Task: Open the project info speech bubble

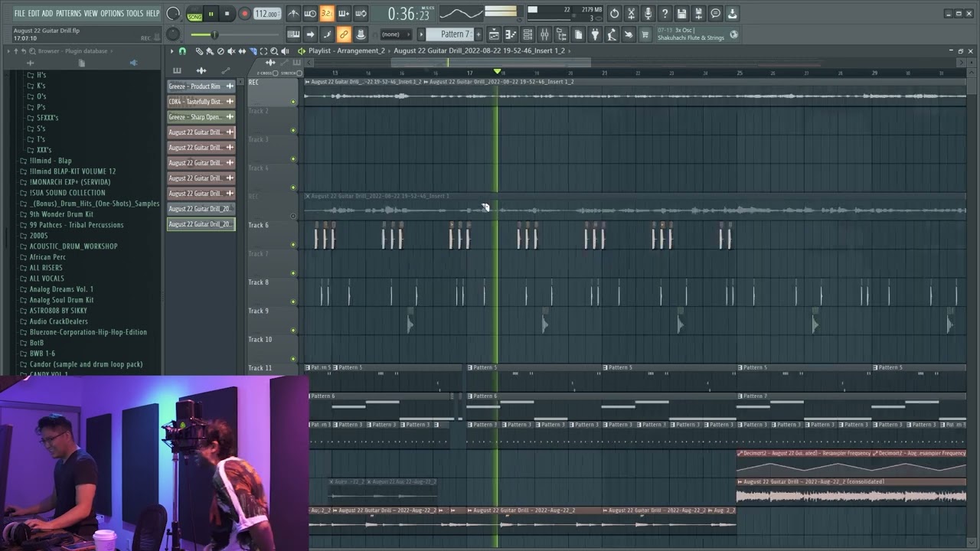Action: 715,14
